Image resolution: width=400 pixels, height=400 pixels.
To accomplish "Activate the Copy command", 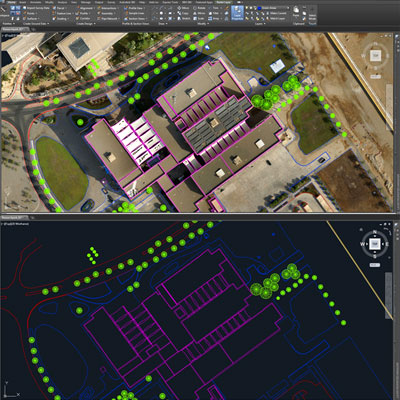I will [183, 13].
